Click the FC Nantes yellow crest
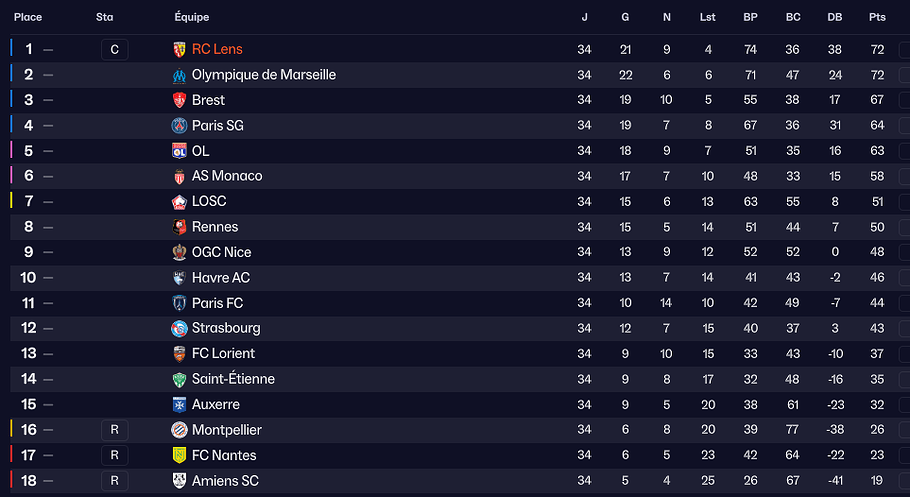910x497 pixels. 180,455
